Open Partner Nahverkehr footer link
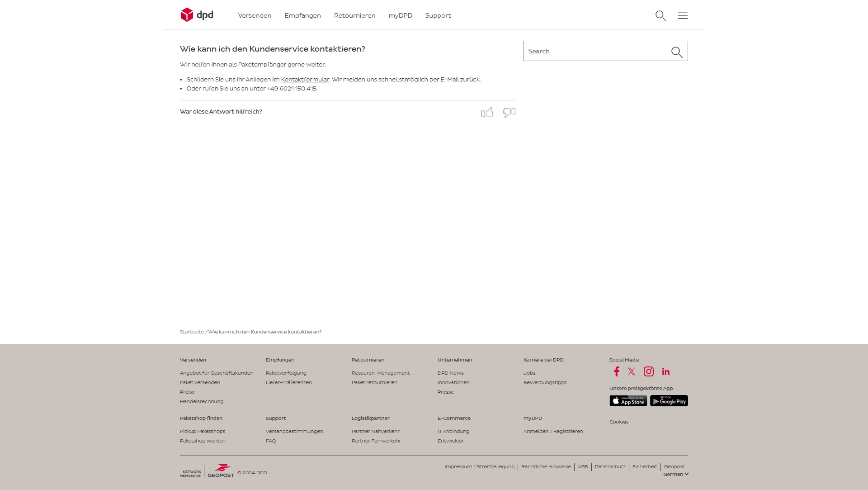The image size is (868, 490). 376,431
